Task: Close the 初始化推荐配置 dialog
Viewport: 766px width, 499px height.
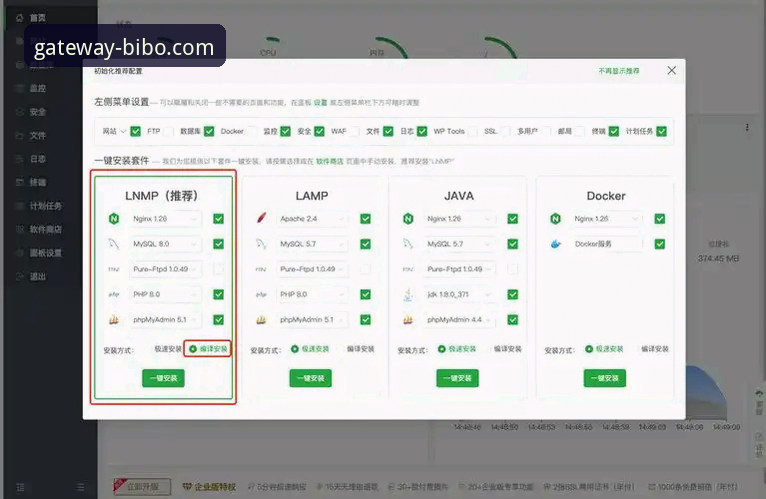Action: point(672,70)
